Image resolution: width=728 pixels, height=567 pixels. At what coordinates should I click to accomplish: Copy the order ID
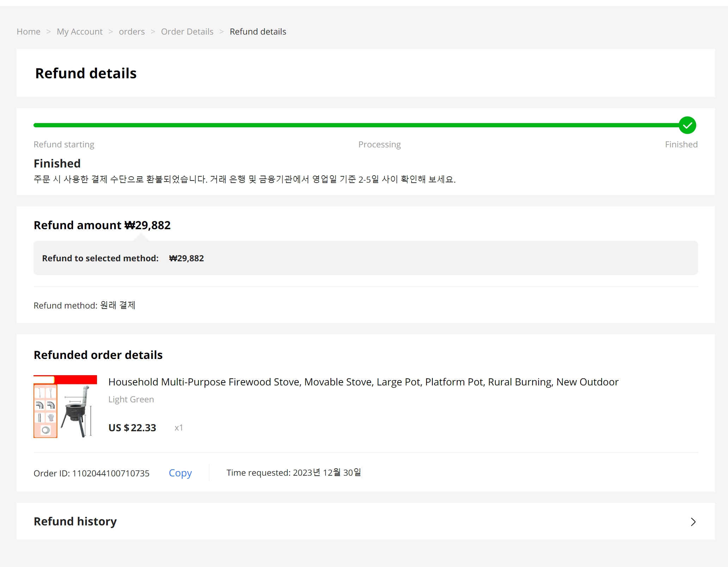tap(180, 473)
